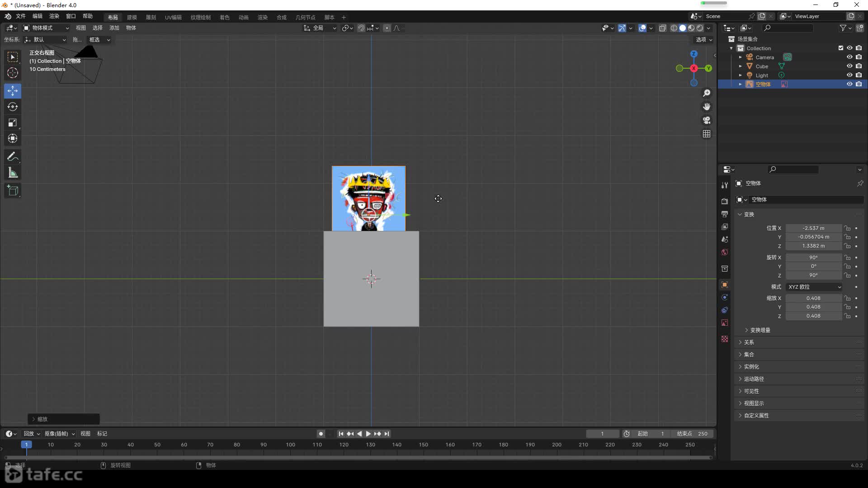Screen dimensions: 868x488
Task: Open the 帮助 menu
Action: (x=88, y=16)
